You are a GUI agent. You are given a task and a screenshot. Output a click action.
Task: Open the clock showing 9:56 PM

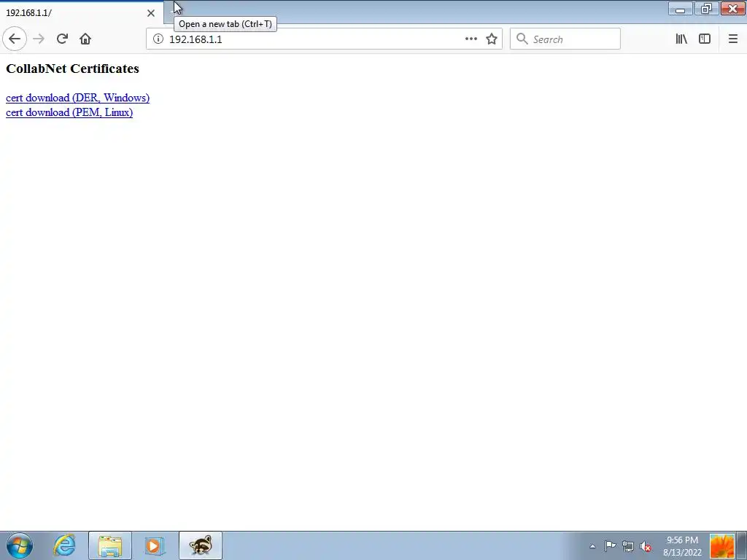[x=682, y=546]
